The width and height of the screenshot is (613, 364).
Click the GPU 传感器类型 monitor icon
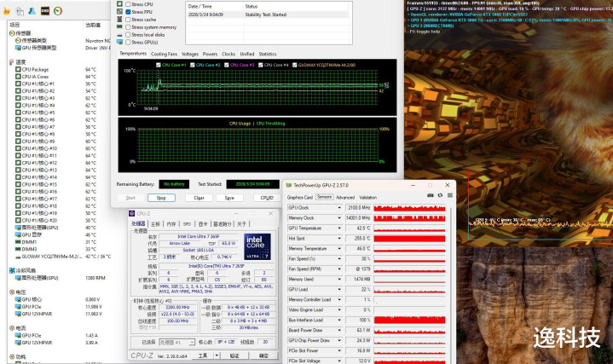point(17,47)
